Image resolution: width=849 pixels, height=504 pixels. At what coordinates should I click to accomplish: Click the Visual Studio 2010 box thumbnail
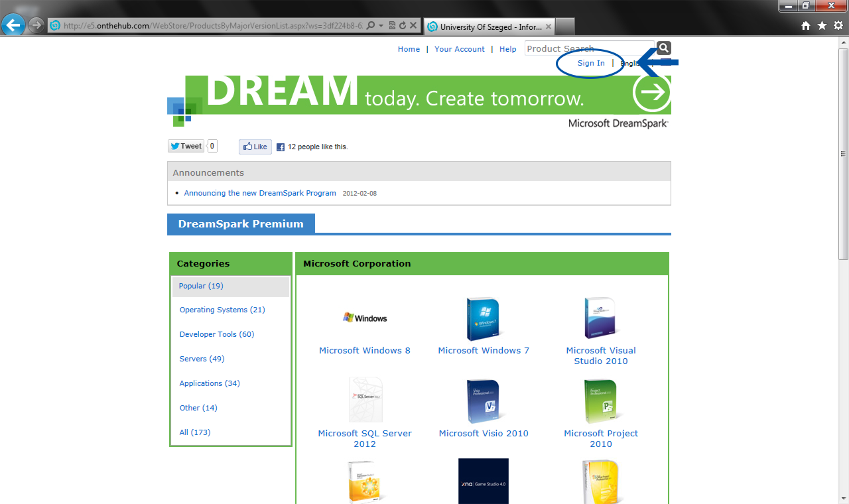coord(601,319)
